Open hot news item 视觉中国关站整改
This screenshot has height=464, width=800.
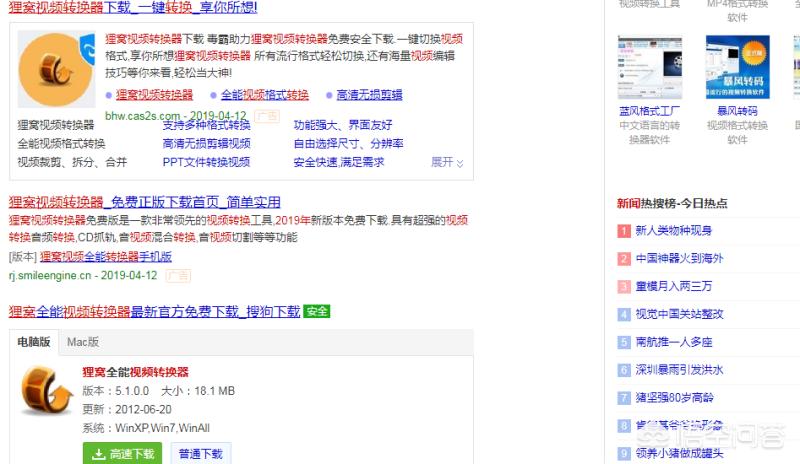[x=679, y=314]
